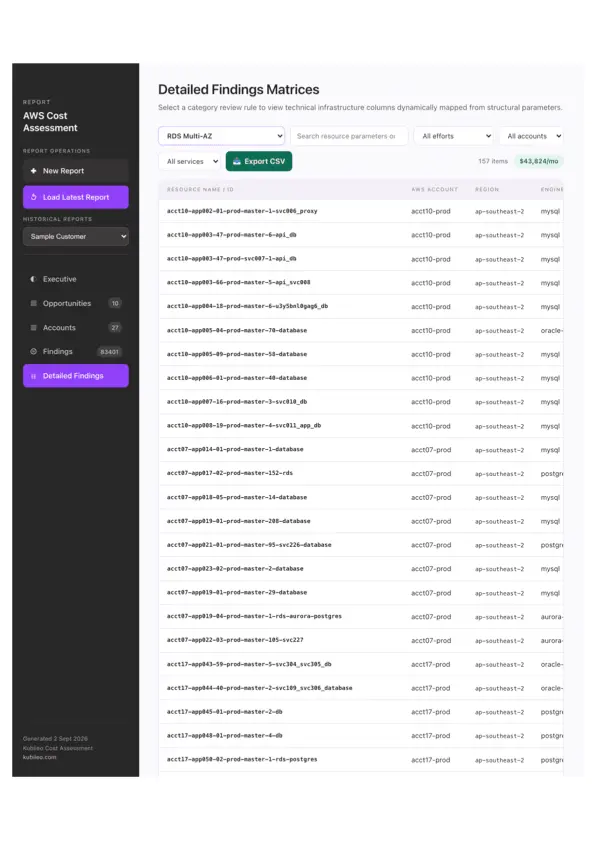The width and height of the screenshot is (595, 841).
Task: Select row acct07-app021-01-prod-master-95-svc226-database
Action: pos(361,545)
